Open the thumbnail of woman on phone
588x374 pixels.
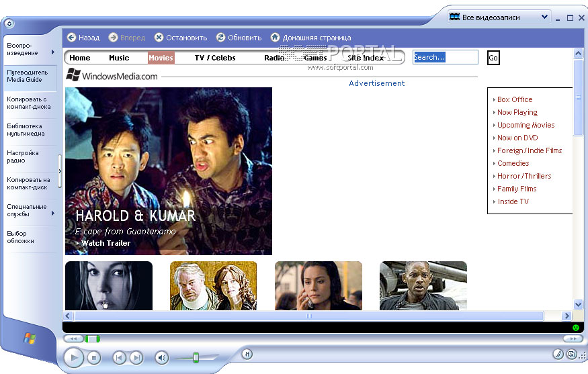click(319, 285)
